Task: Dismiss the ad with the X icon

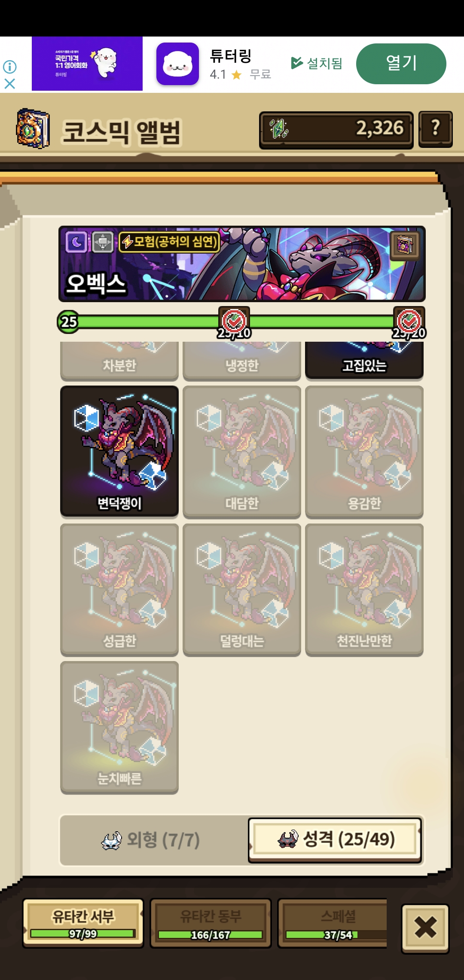Action: tap(9, 83)
